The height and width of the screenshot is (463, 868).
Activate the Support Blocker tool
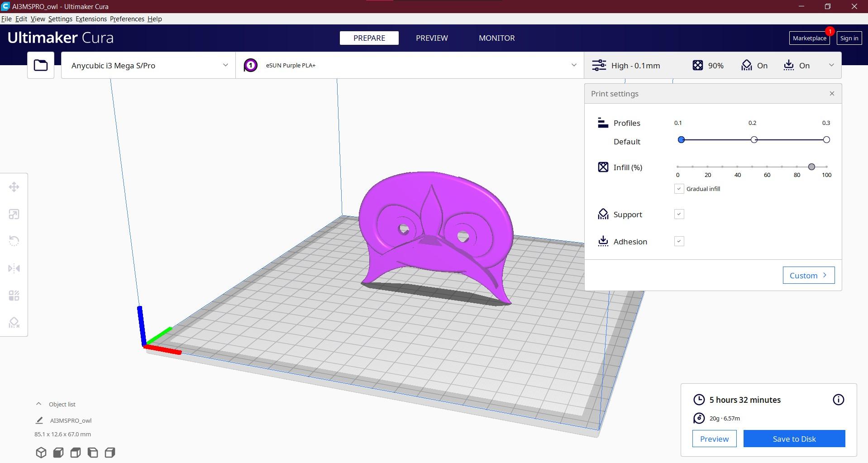tap(14, 322)
